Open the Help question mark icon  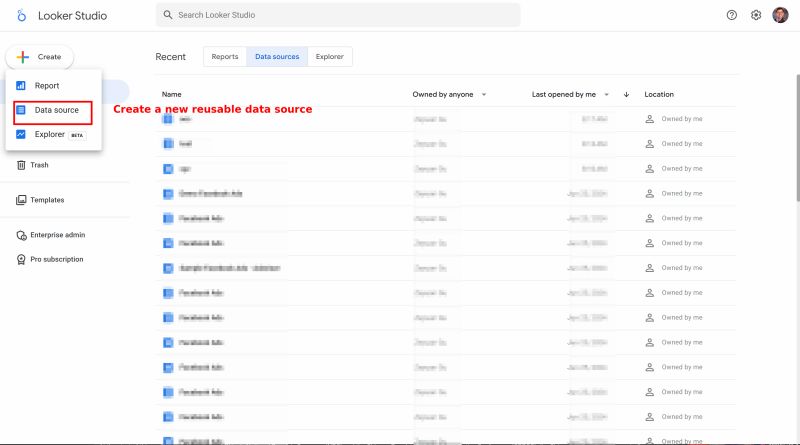point(732,15)
